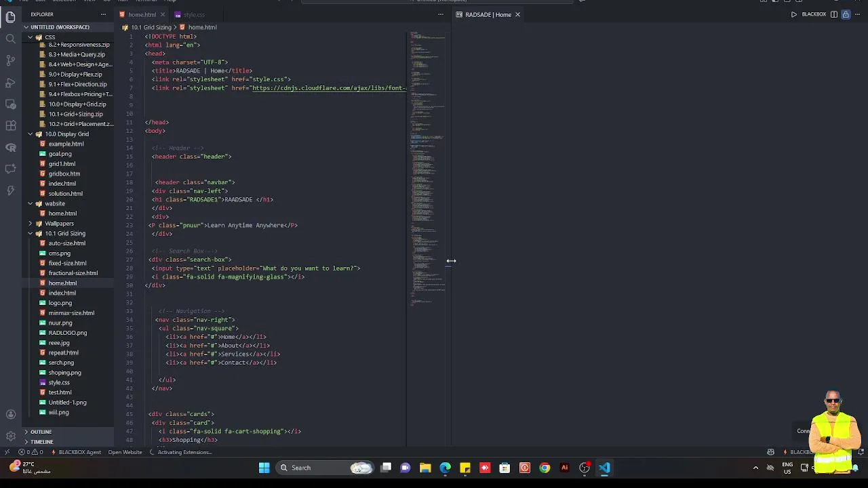Click the errors and warnings status indicator
This screenshot has width=868, height=488.
coord(31,452)
